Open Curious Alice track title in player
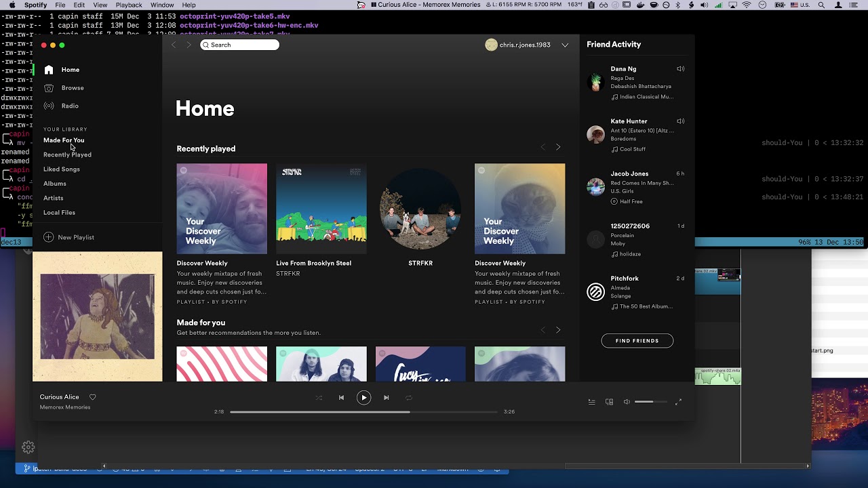The image size is (868, 488). (x=59, y=397)
